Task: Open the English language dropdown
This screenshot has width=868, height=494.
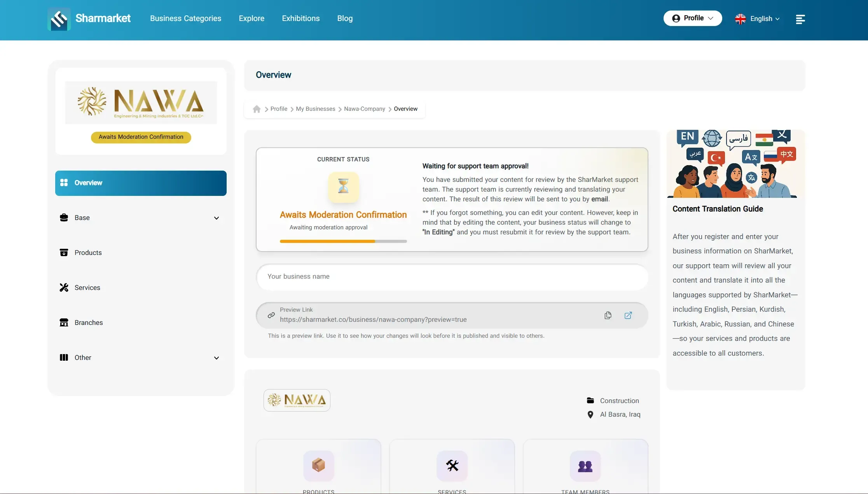Action: pyautogui.click(x=758, y=19)
